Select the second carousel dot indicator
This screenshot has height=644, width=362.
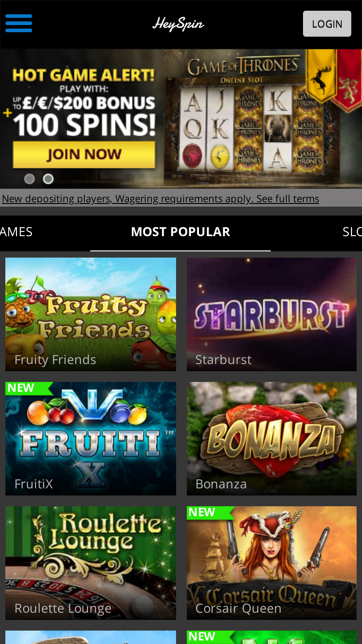click(x=48, y=179)
